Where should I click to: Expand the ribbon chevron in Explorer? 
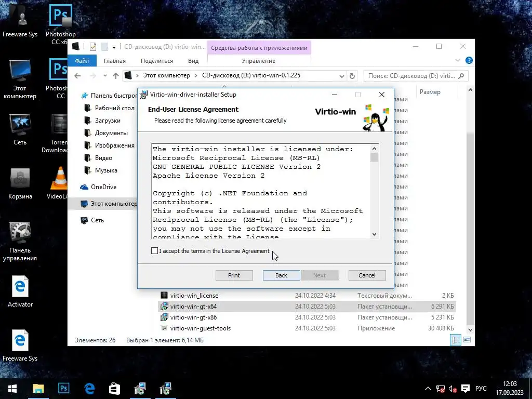pos(457,60)
